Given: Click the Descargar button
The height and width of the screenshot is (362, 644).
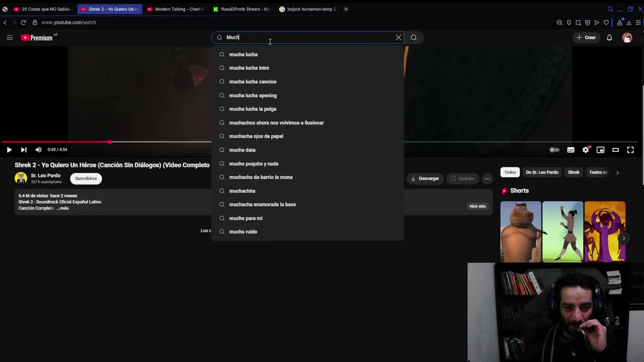Looking at the screenshot, I should tap(425, 178).
